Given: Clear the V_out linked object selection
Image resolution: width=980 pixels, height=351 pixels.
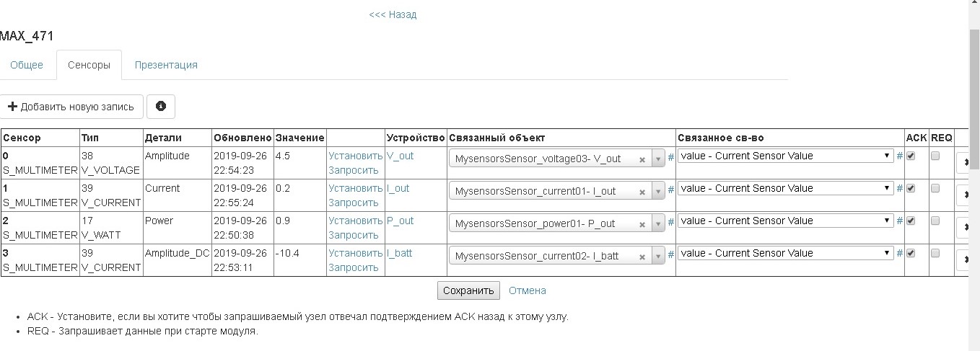Looking at the screenshot, I should coord(642,160).
